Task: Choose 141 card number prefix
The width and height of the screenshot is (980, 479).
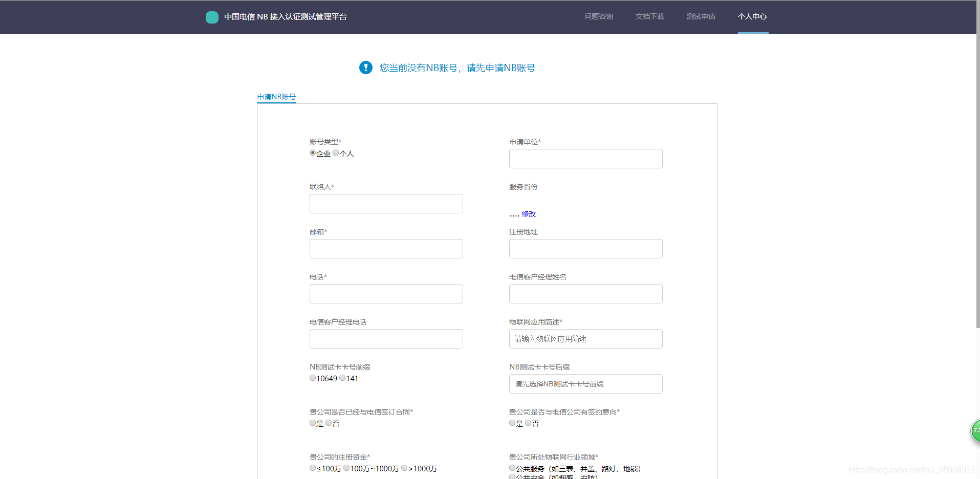Action: click(342, 378)
